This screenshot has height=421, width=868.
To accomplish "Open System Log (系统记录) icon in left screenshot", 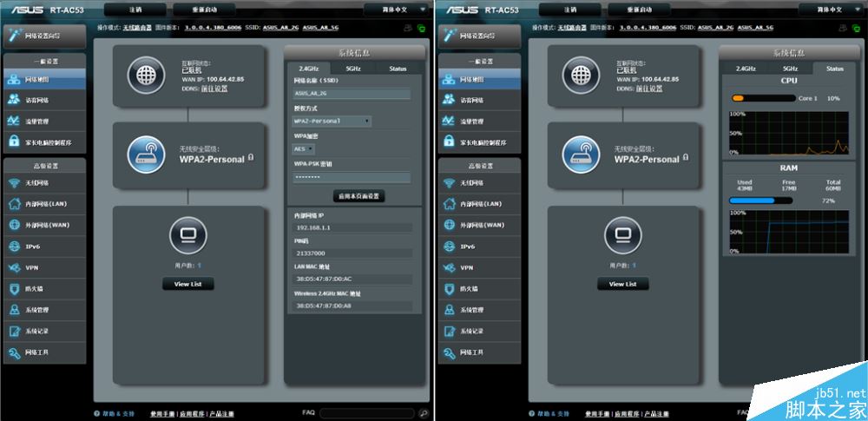I will [x=14, y=331].
